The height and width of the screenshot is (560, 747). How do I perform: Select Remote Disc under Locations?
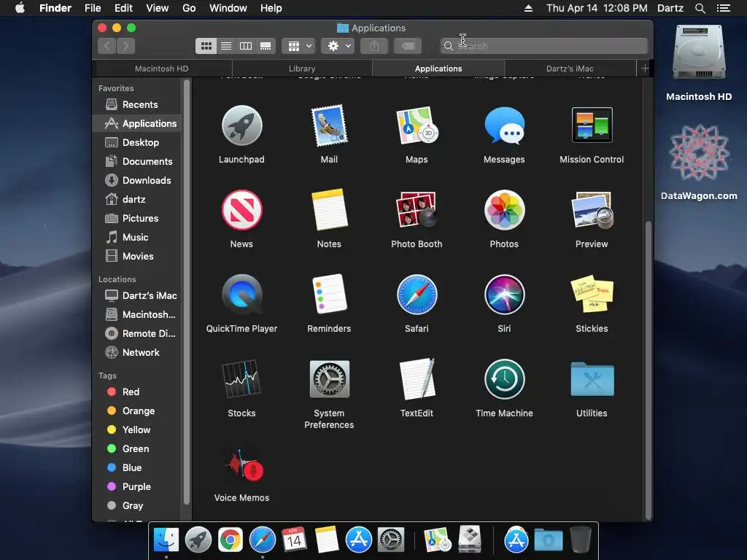(x=136, y=333)
